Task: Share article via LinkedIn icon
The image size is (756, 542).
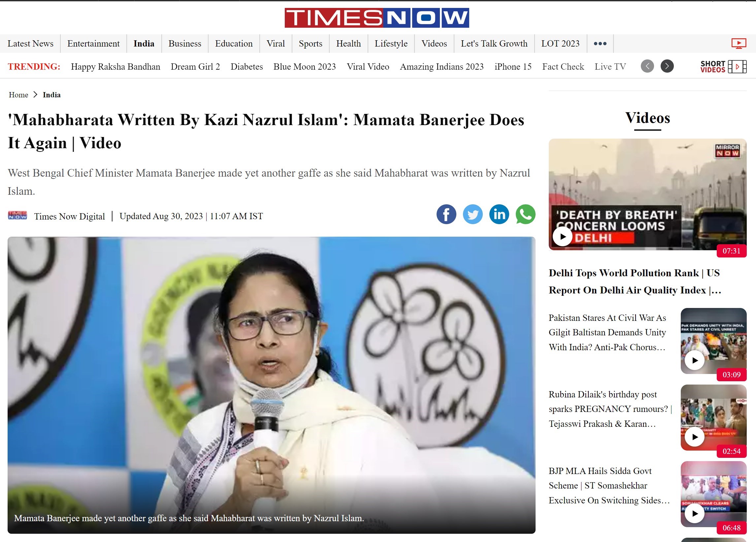Action: pyautogui.click(x=499, y=214)
